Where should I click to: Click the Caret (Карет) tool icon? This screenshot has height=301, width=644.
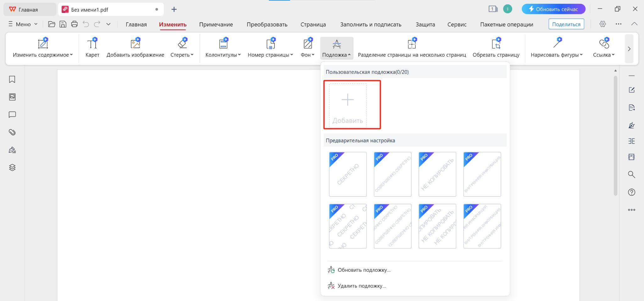click(92, 44)
